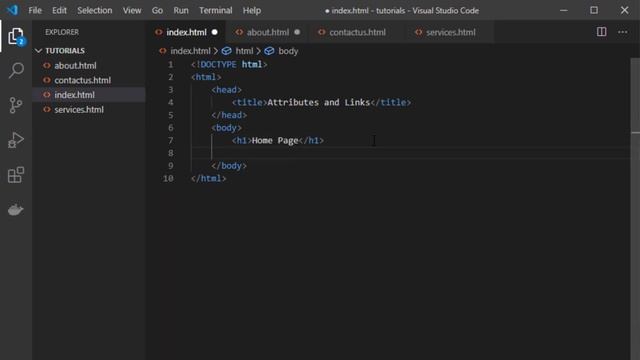Image resolution: width=640 pixels, height=360 pixels.
Task: Open the View menu
Action: click(132, 10)
